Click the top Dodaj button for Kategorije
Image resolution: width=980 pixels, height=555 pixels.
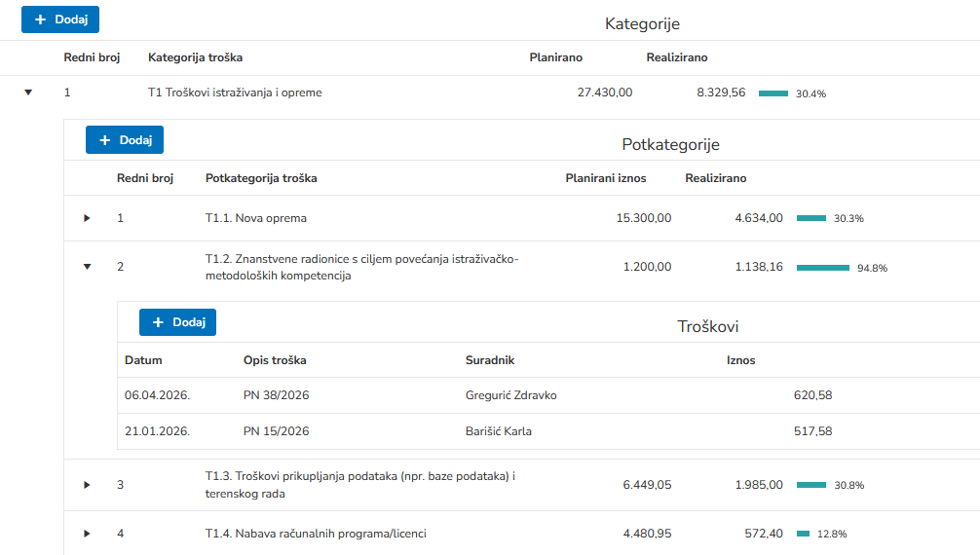(x=60, y=19)
